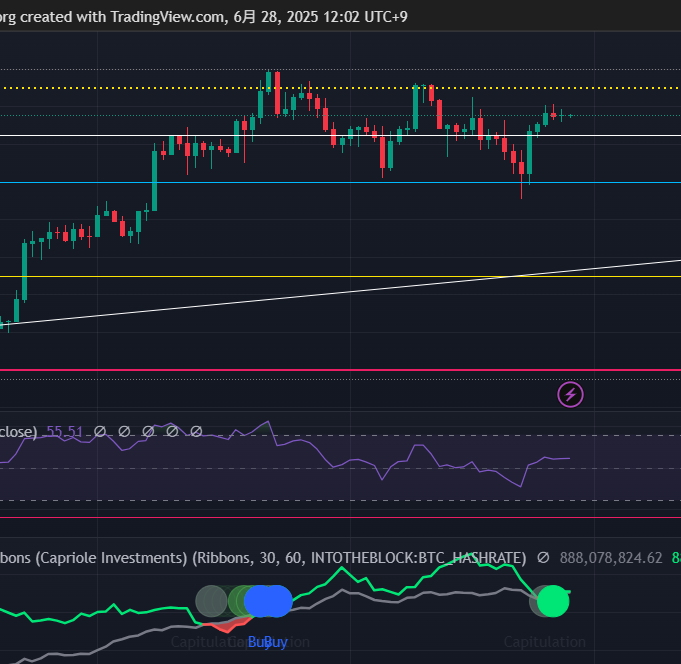This screenshot has height=664, width=681.
Task: Click the RSI value "55.51"
Action: pyautogui.click(x=64, y=432)
